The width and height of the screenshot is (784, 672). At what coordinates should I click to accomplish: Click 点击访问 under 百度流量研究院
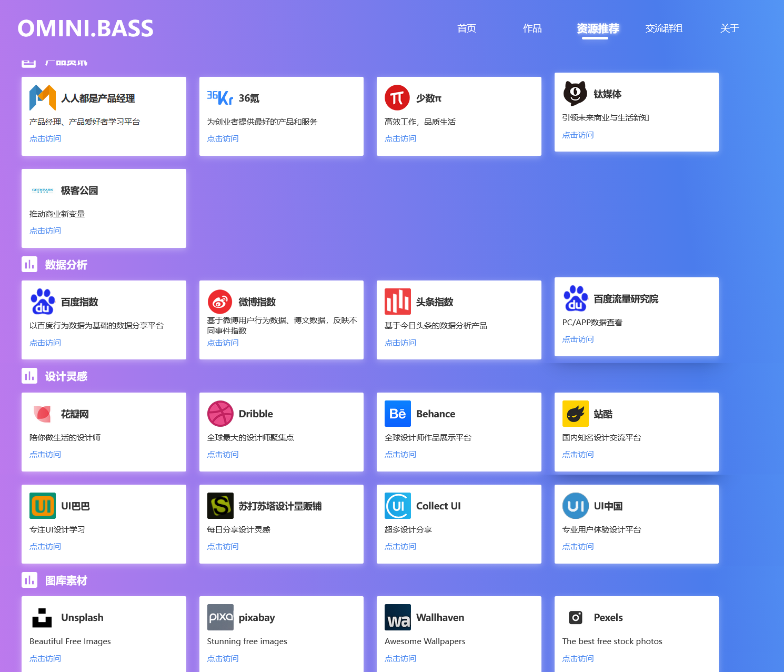578,339
